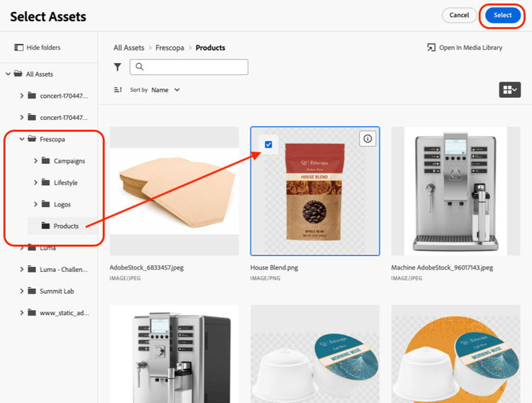532x403 pixels.
Task: Click folder icon beside Products
Action: [x=45, y=226]
